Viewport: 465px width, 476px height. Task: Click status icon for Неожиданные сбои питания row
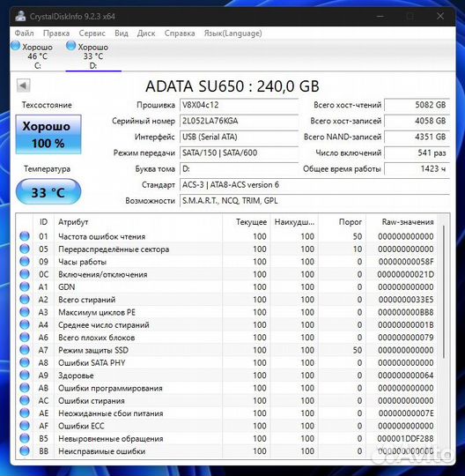[25, 413]
